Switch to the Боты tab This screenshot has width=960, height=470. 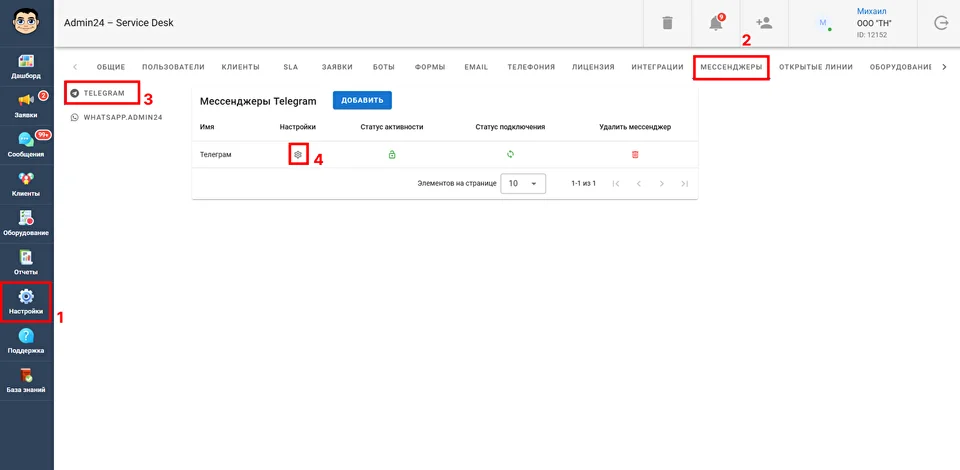click(x=384, y=67)
